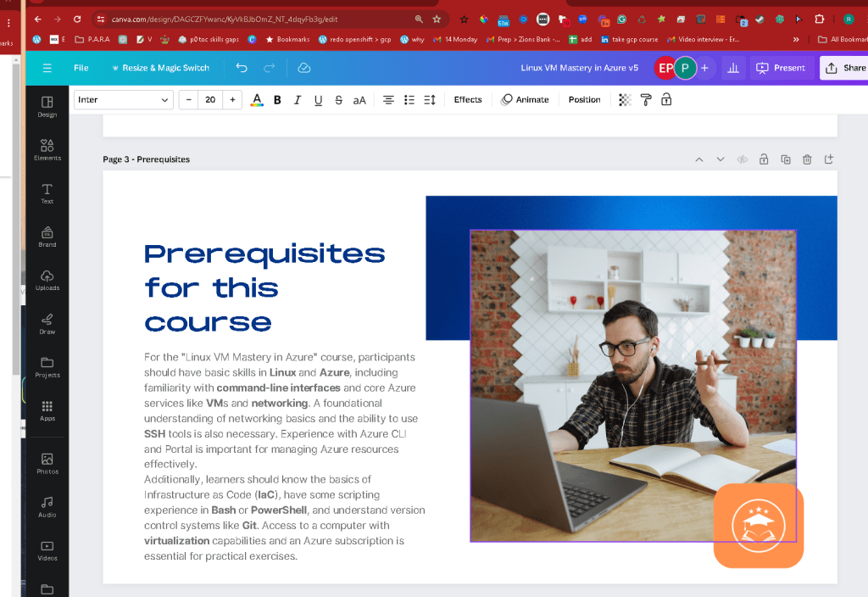Select the Draw tool
The height and width of the screenshot is (597, 868).
(x=47, y=324)
